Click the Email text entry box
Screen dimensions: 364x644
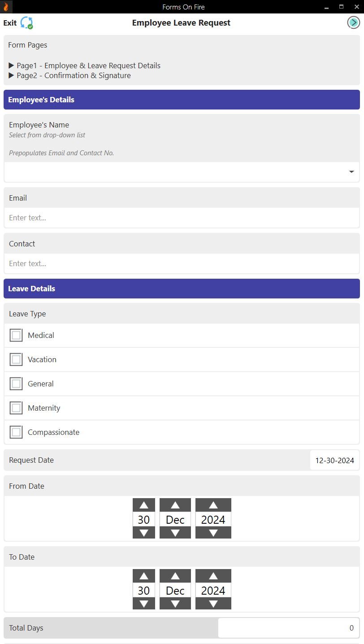click(x=182, y=218)
